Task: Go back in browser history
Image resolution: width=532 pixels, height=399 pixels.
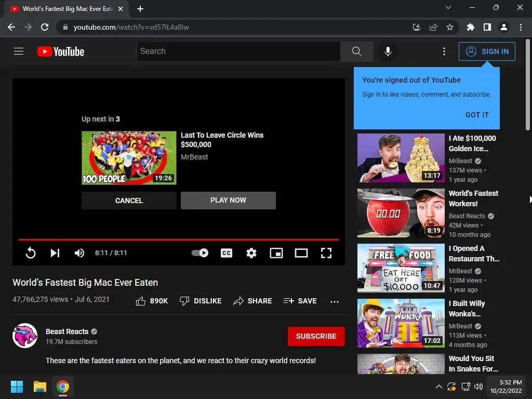Action: (x=11, y=27)
